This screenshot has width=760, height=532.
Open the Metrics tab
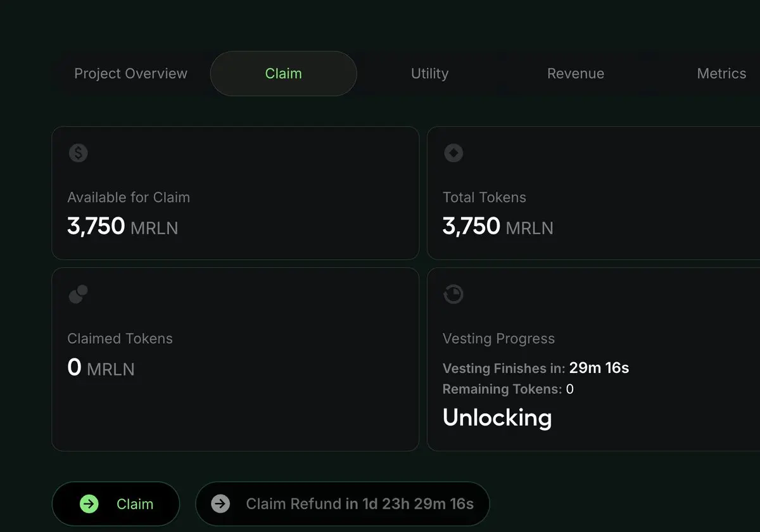point(721,73)
